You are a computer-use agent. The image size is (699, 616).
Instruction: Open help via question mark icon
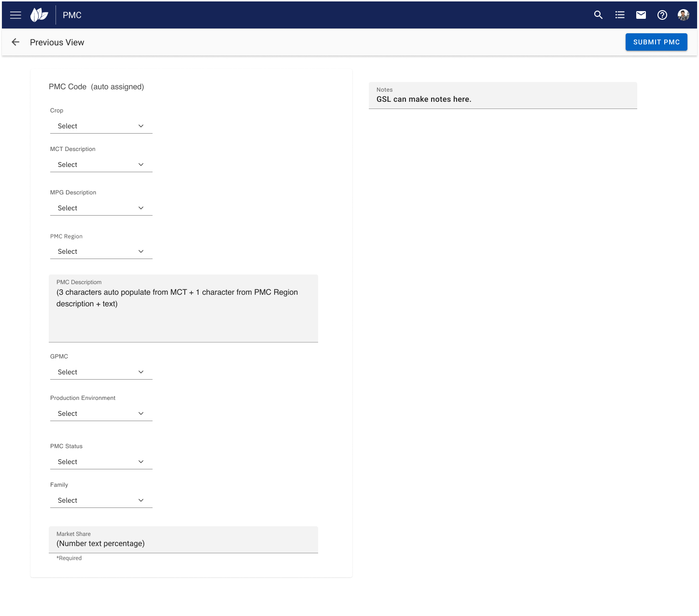click(x=662, y=15)
